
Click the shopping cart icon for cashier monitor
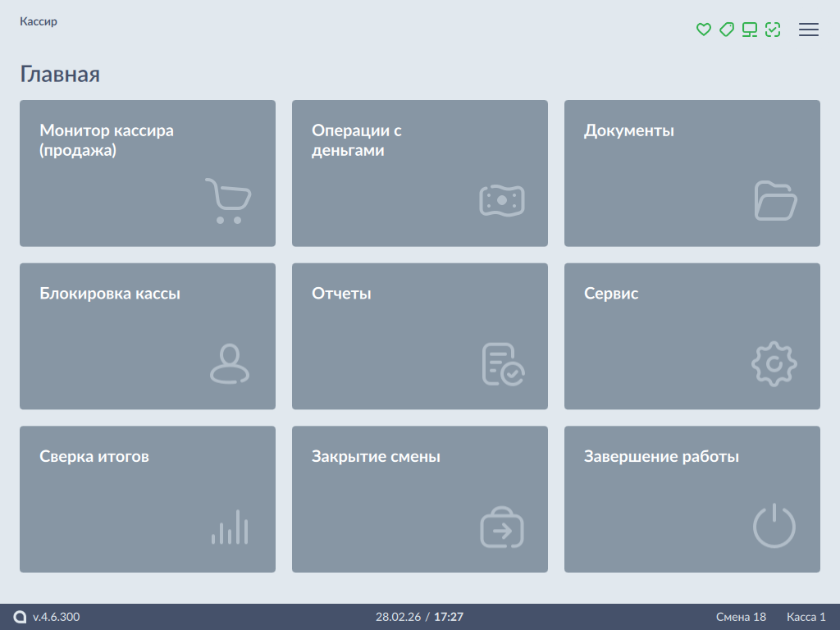pos(227,201)
